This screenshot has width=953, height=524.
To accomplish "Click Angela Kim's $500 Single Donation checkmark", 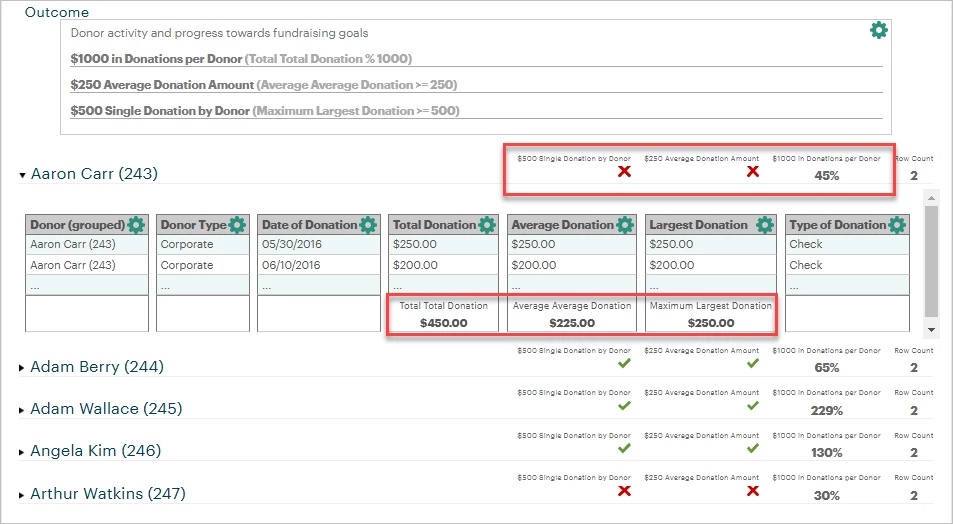I will click(x=624, y=448).
